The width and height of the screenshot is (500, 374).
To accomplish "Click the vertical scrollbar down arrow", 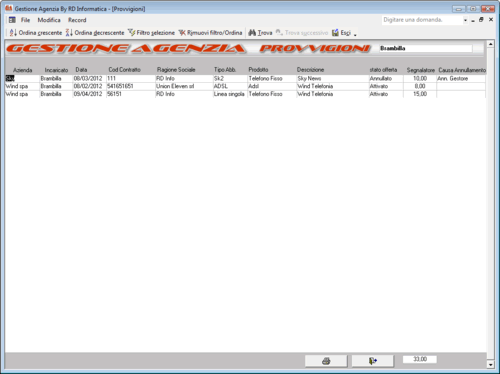I will [490, 365].
